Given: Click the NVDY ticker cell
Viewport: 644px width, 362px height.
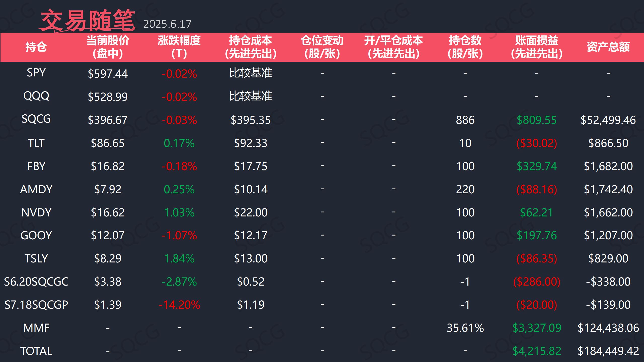Looking at the screenshot, I should coord(36,212).
